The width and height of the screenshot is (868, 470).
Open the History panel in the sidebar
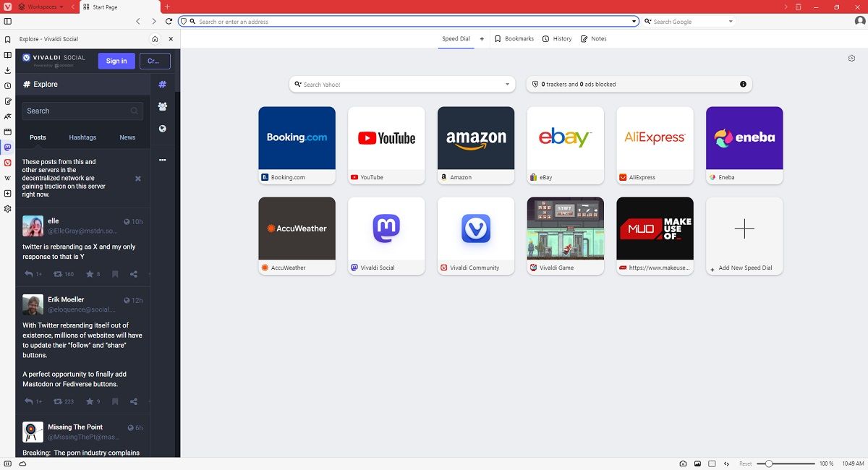tap(7, 85)
